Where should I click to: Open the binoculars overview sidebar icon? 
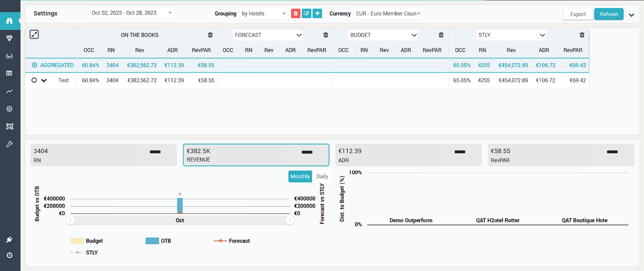point(9,21)
